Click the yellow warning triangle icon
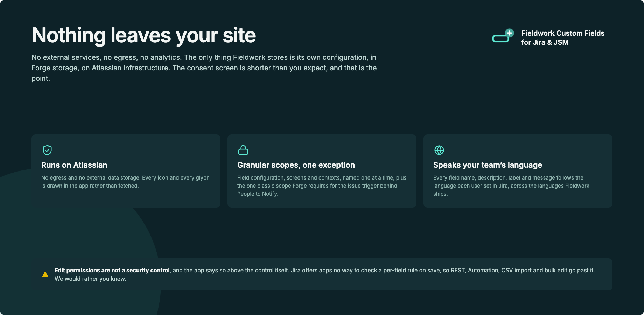The width and height of the screenshot is (644, 315). point(45,274)
